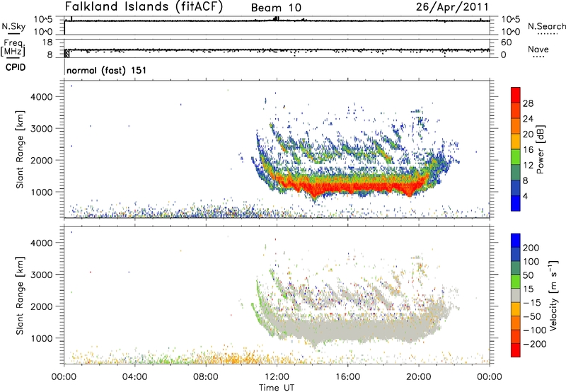Click the '16:00' time tick label
Viewport: 566px width, 392px height.
[347, 377]
